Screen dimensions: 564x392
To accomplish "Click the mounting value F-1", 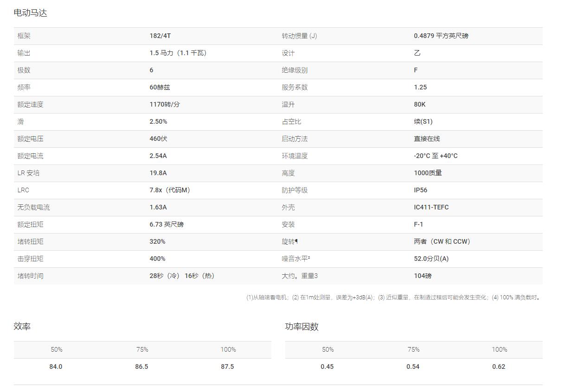I will (x=418, y=224).
